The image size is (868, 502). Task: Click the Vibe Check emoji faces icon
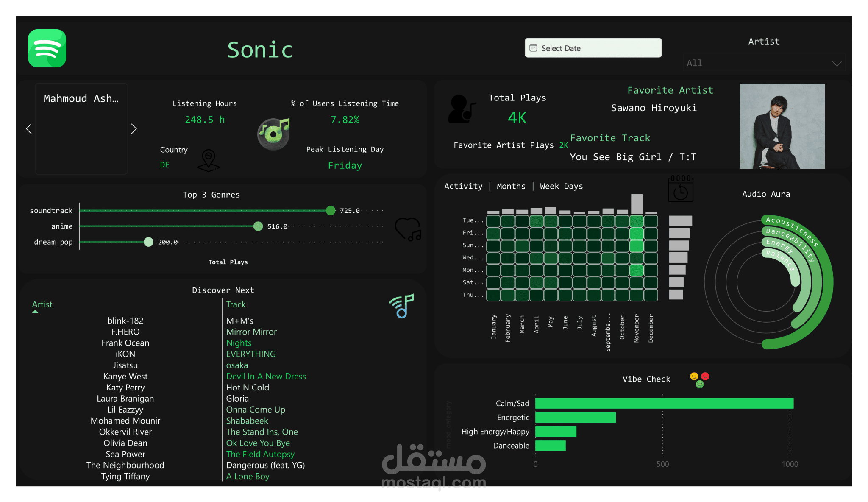[699, 379]
